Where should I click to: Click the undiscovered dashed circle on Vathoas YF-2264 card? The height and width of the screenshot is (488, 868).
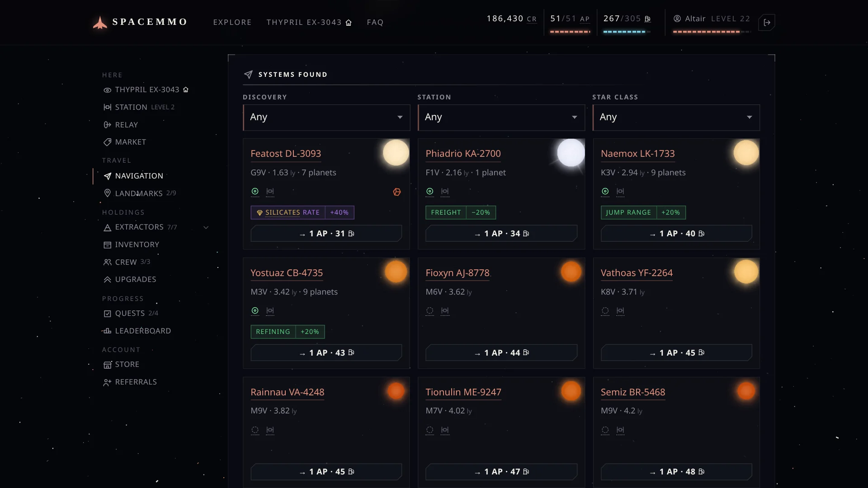pyautogui.click(x=605, y=311)
